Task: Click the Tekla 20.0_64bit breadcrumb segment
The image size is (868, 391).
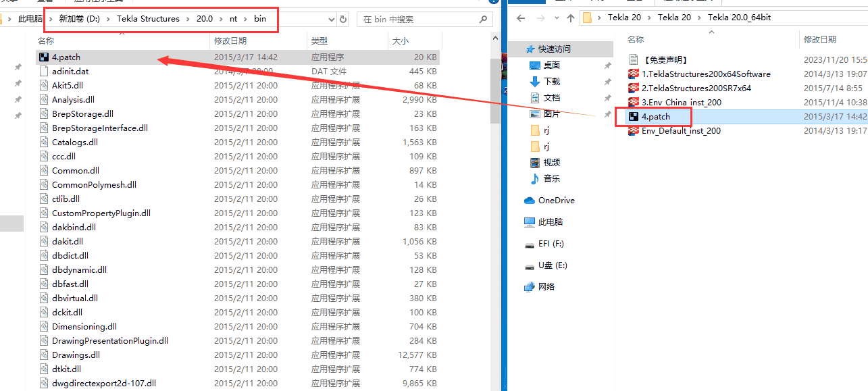Action: (x=739, y=18)
